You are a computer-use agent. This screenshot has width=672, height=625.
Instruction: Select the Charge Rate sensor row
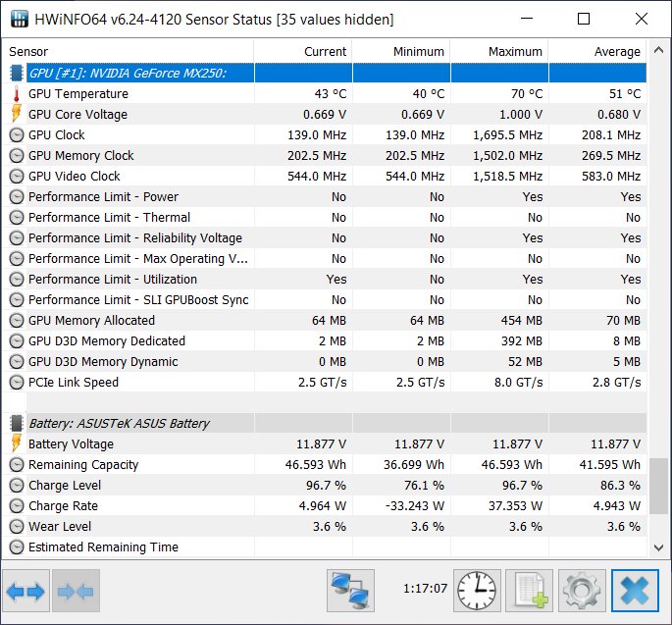328,506
